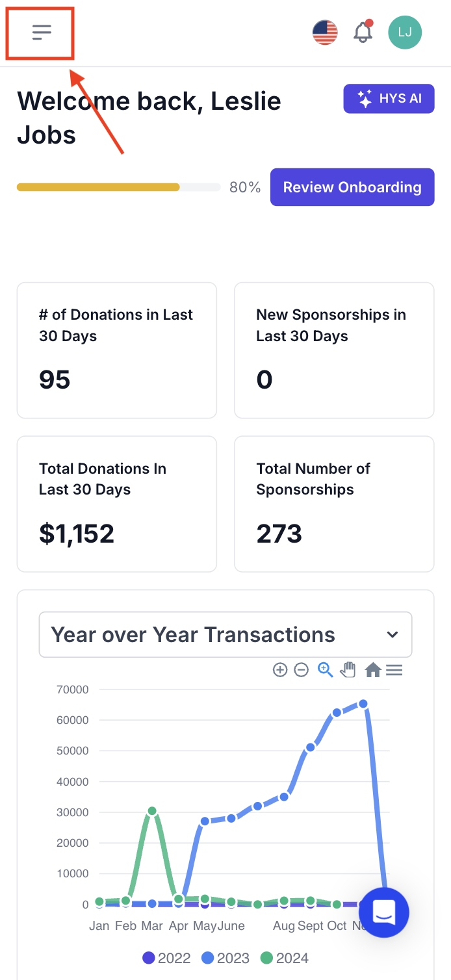Click the Review Onboarding button
Screen dimensions: 451x980
352,187
